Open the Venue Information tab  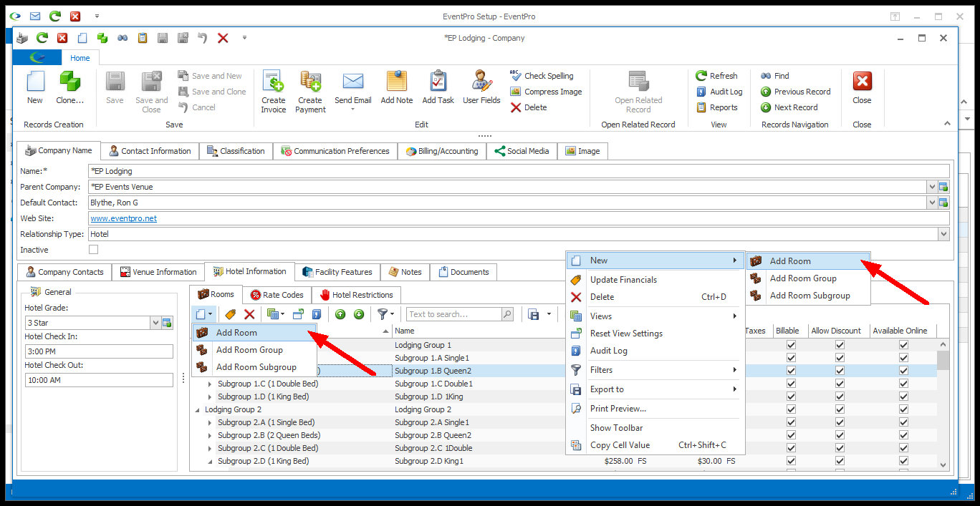coord(158,272)
